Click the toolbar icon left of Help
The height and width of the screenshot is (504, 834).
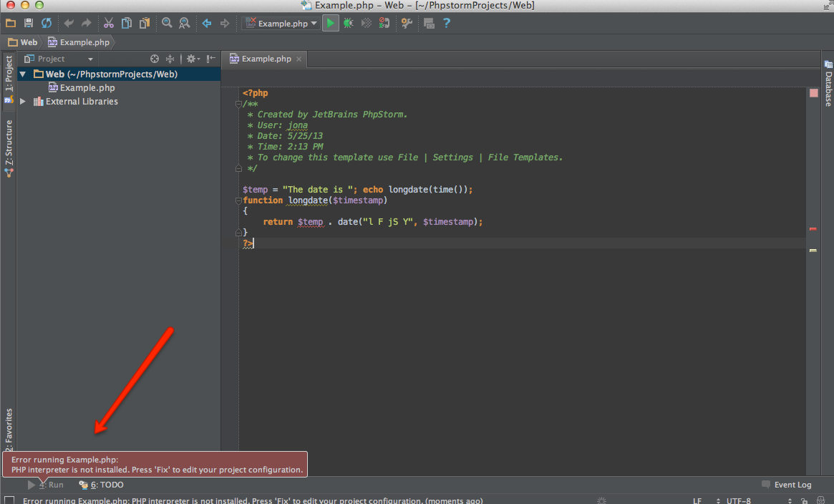point(430,24)
